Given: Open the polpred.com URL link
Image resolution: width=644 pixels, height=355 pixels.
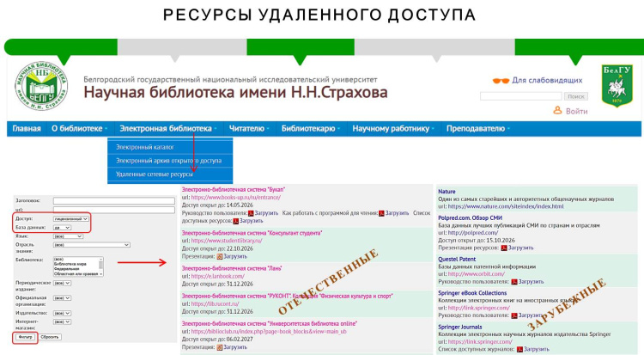Looking at the screenshot, I should point(473,233).
